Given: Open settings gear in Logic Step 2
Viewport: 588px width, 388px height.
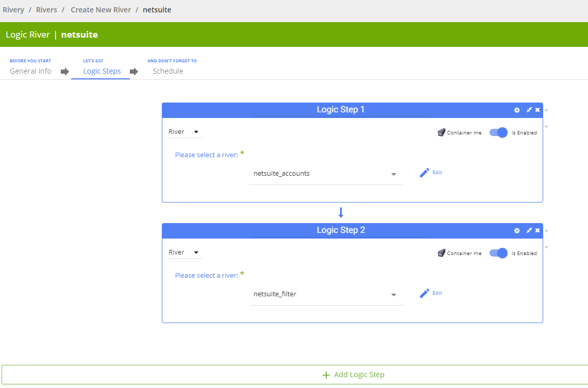Looking at the screenshot, I should pyautogui.click(x=517, y=230).
